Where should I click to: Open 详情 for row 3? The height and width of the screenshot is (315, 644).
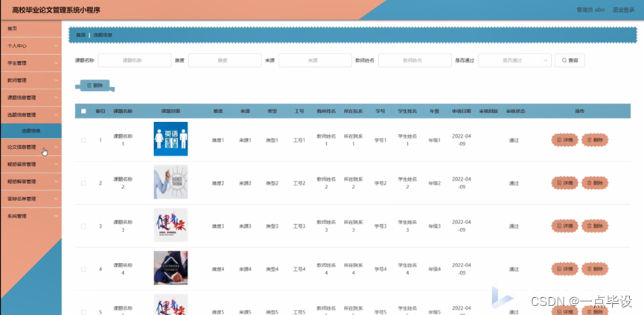pos(565,226)
